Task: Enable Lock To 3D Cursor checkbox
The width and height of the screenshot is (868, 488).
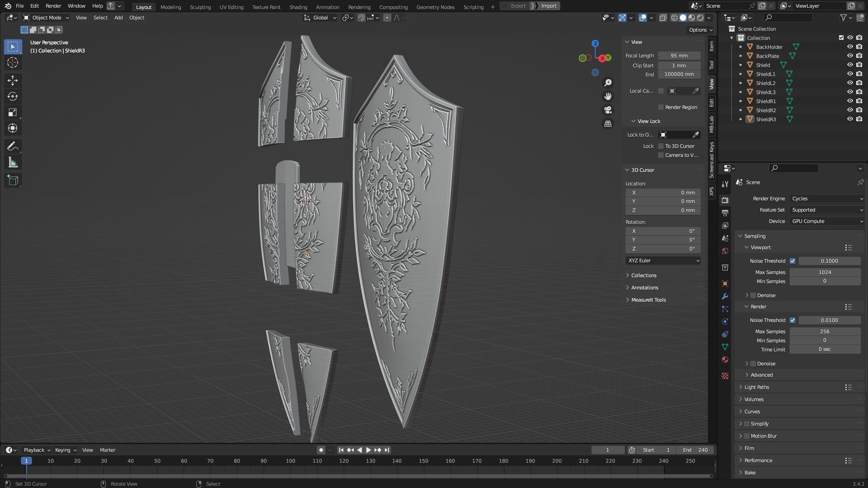Action: pyautogui.click(x=661, y=146)
